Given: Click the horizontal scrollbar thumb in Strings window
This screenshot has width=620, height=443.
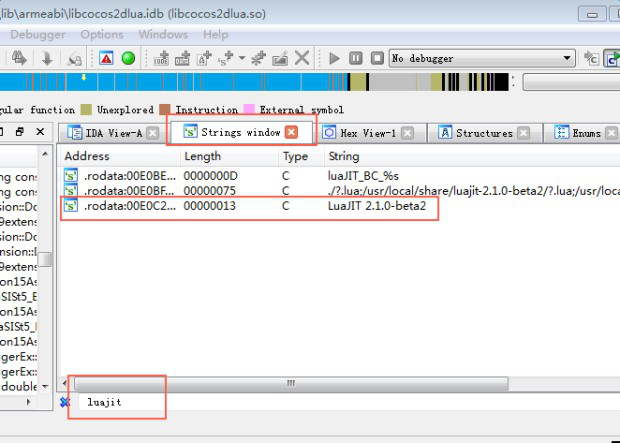Looking at the screenshot, I should click(291, 383).
